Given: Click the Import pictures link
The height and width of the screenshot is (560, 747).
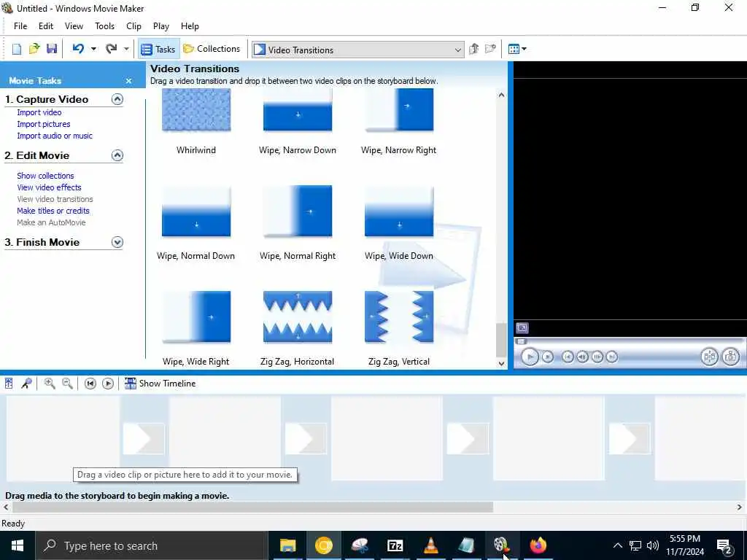Looking at the screenshot, I should [44, 124].
